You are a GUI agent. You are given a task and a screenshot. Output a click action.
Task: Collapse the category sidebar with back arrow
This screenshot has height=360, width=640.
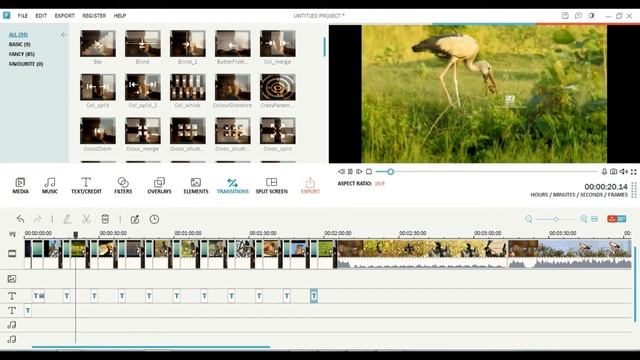(x=64, y=35)
